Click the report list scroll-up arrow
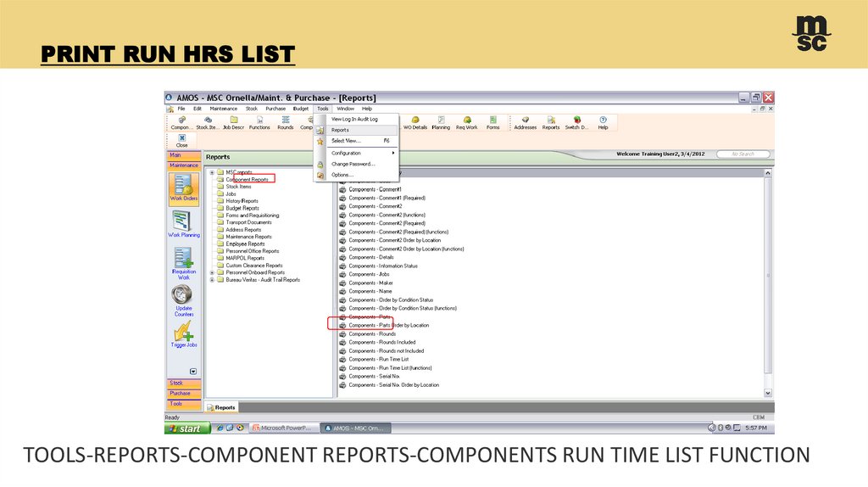Viewport: 868px width, 487px height. coord(768,173)
